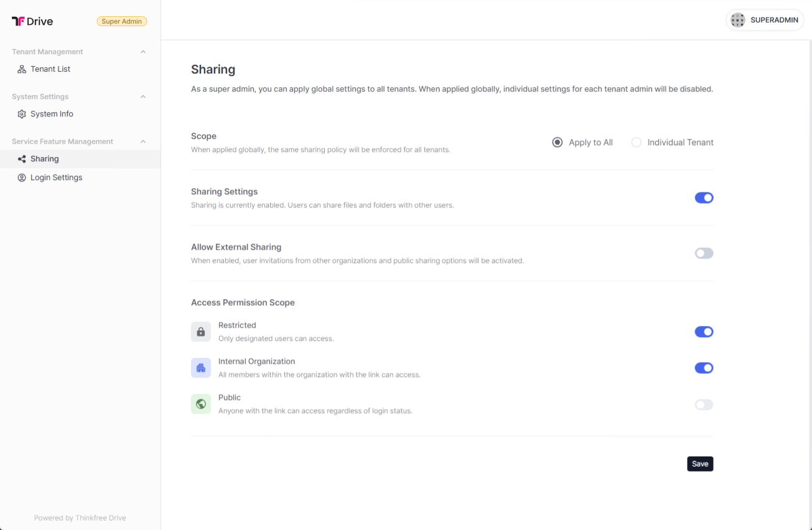Click the Restricted lock icon
Viewport: 812px width, 530px height.
tap(201, 332)
